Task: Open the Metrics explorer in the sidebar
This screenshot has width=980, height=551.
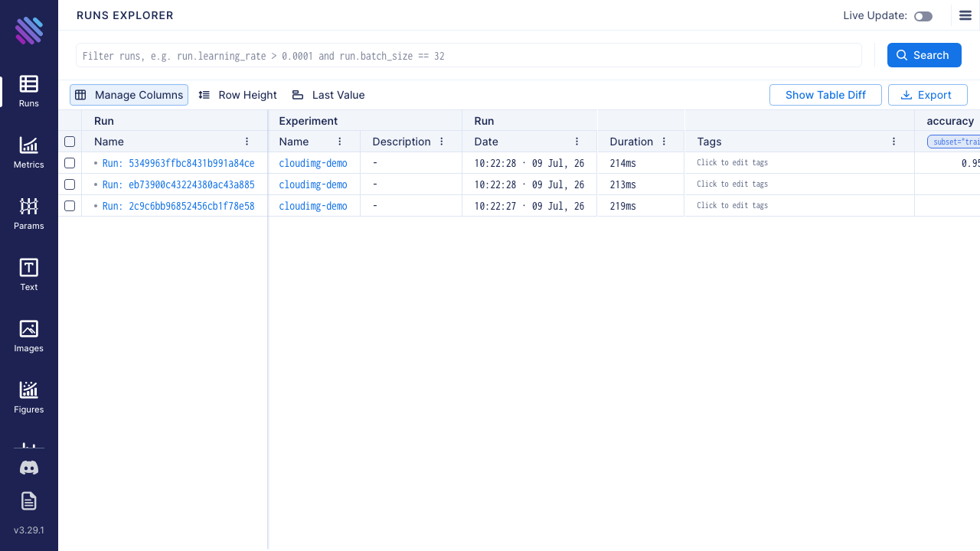Action: point(29,152)
